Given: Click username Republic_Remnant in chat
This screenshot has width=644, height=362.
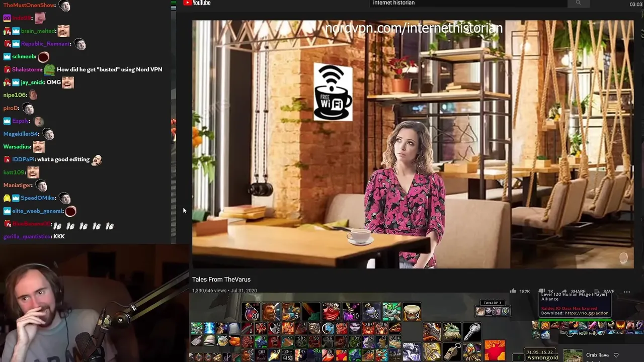Looking at the screenshot, I should click(x=46, y=44).
